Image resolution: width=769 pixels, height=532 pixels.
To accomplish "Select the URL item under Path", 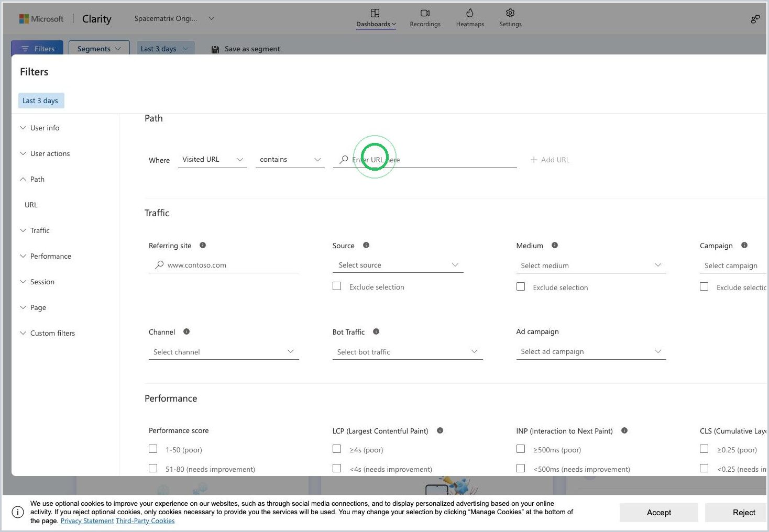I will [31, 205].
